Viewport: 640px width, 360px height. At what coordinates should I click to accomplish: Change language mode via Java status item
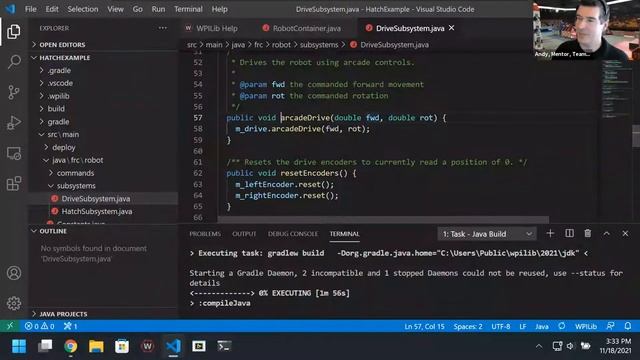(x=542, y=326)
